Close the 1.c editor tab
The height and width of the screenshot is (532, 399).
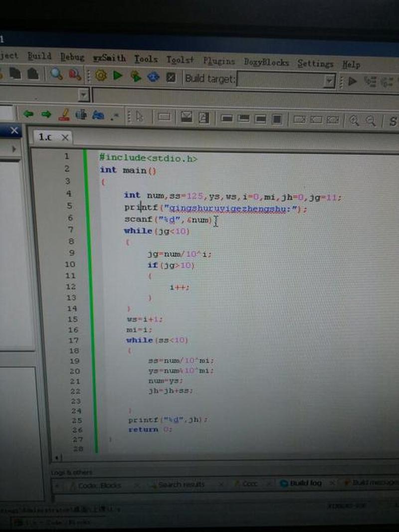(x=65, y=138)
